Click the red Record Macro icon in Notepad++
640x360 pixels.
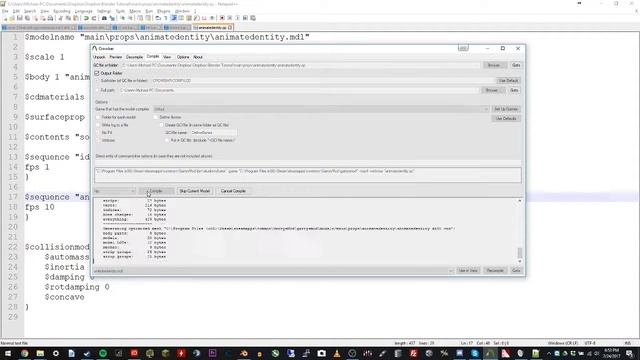coord(222,18)
